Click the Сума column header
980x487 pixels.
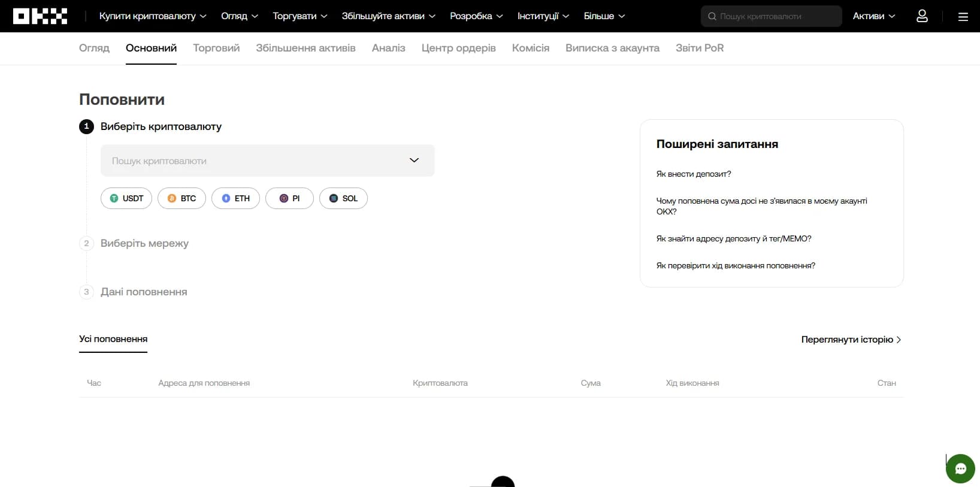point(591,383)
